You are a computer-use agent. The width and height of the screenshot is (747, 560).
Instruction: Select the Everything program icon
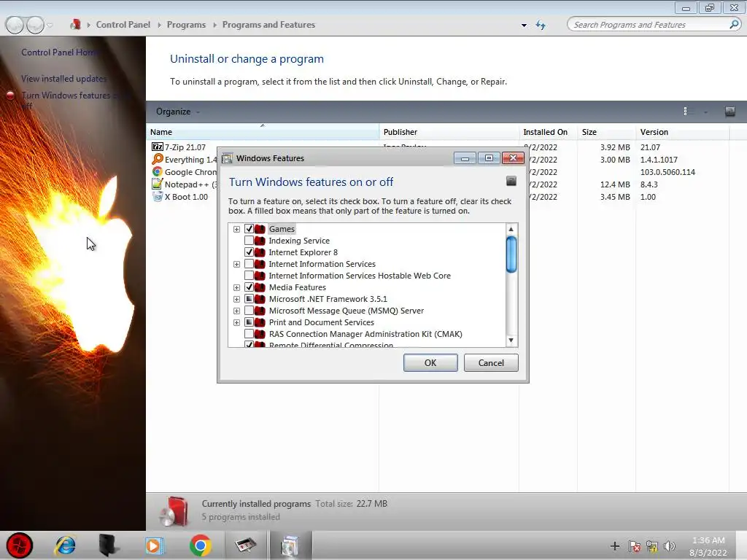point(158,159)
